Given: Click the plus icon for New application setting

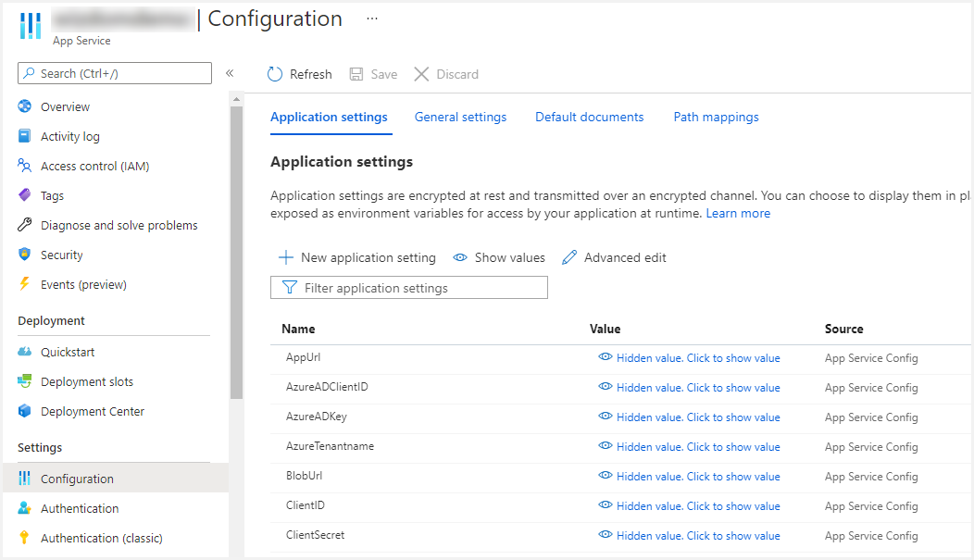Looking at the screenshot, I should pyautogui.click(x=286, y=257).
